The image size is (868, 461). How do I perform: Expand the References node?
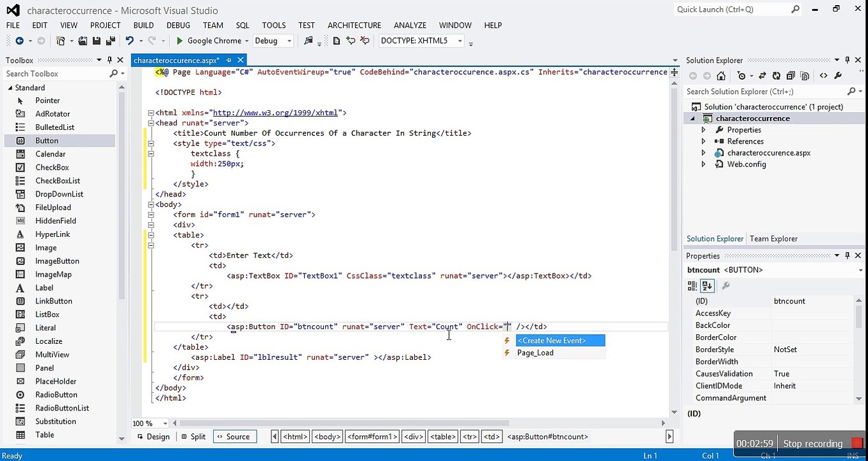coord(703,142)
